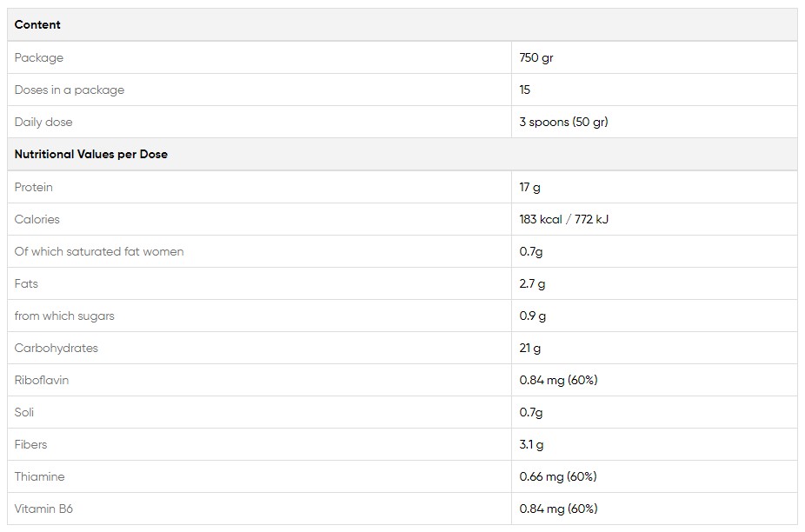Click the Riboflavin row label
Viewport: 805px width, 532px height.
[42, 380]
